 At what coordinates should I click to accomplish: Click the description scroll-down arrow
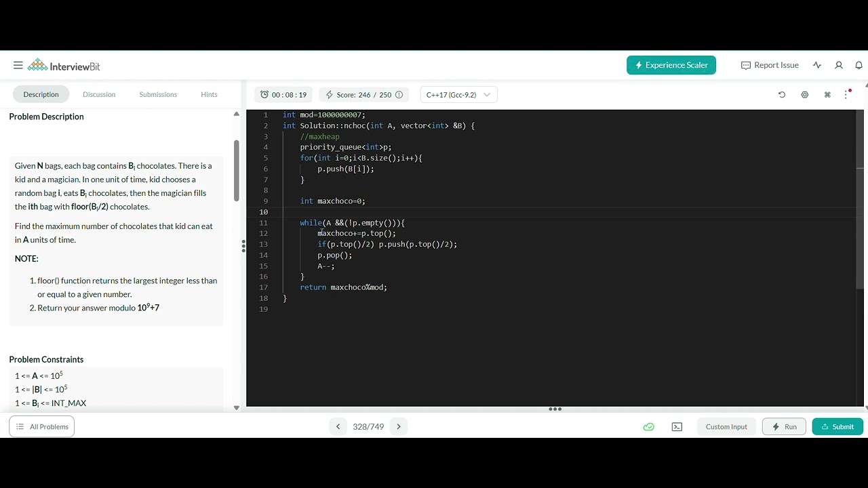pyautogui.click(x=237, y=407)
